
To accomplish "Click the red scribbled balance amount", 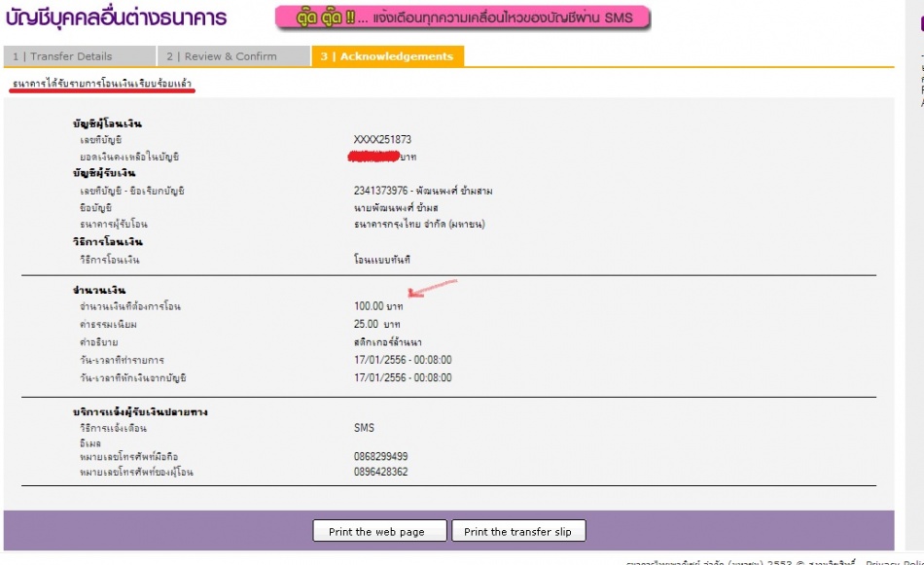I will tap(375, 156).
